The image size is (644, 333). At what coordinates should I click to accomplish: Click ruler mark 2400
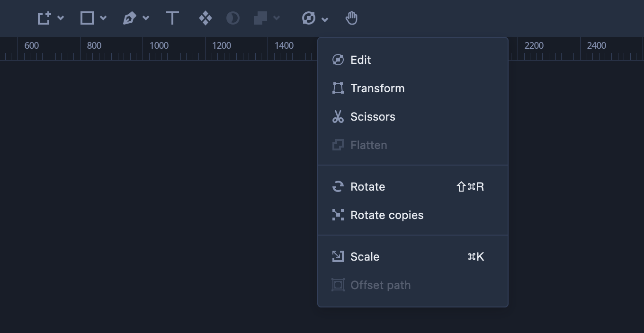pos(597,45)
